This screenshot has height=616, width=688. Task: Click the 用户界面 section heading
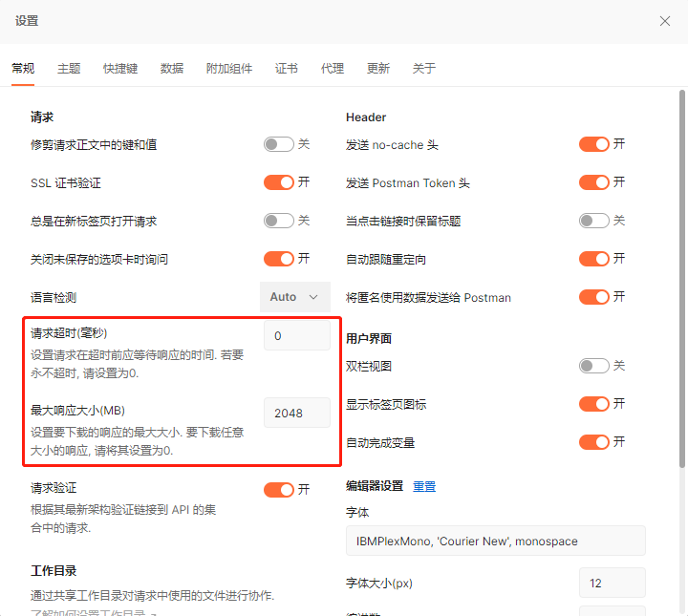point(369,338)
